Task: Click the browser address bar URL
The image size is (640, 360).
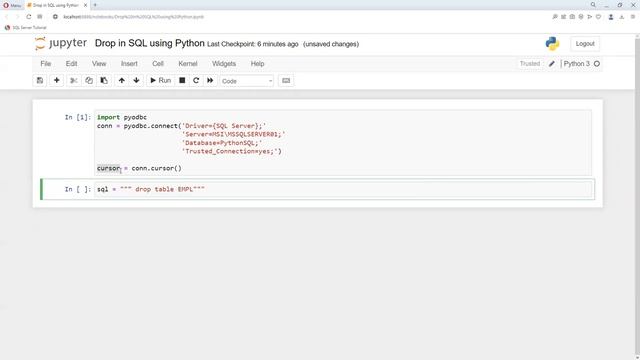Action: (133, 17)
